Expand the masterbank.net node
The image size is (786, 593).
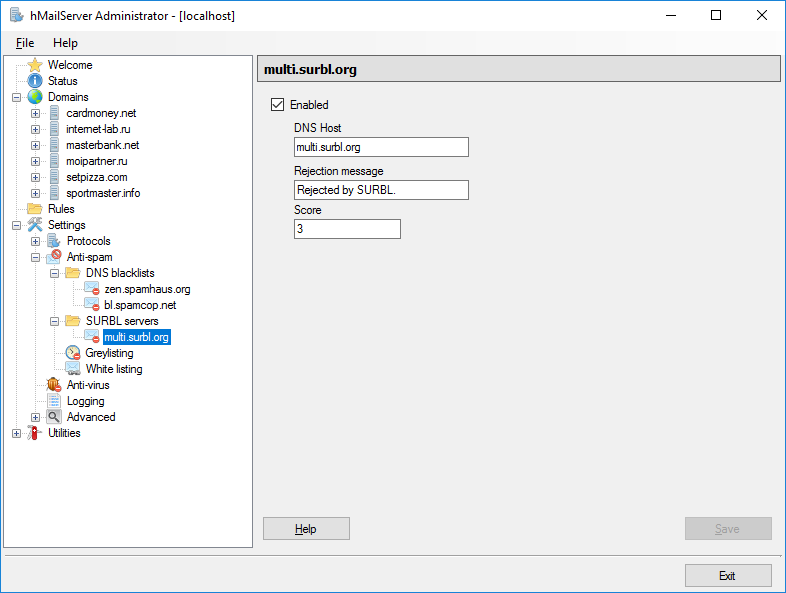pos(35,145)
